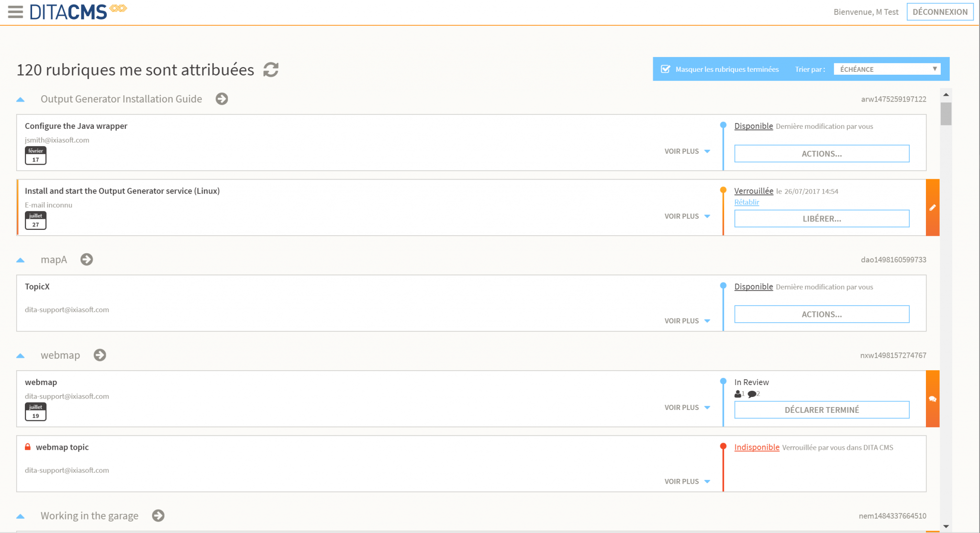Click the orange pencil edit icon
The width and height of the screenshot is (980, 533).
point(933,207)
